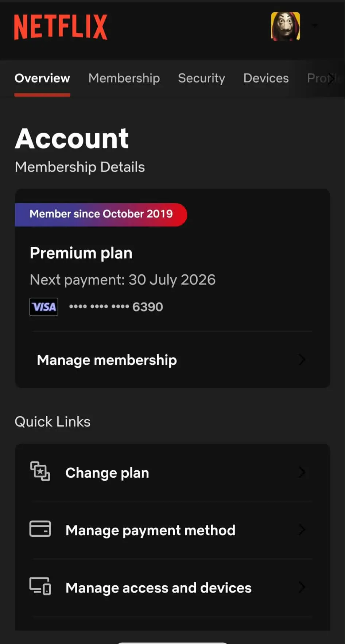Show more tabs using right arrow
345x644 pixels.
331,78
